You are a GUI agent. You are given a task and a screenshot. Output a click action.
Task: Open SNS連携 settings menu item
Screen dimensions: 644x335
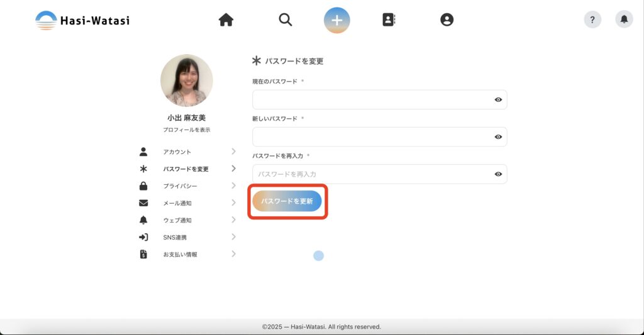175,238
